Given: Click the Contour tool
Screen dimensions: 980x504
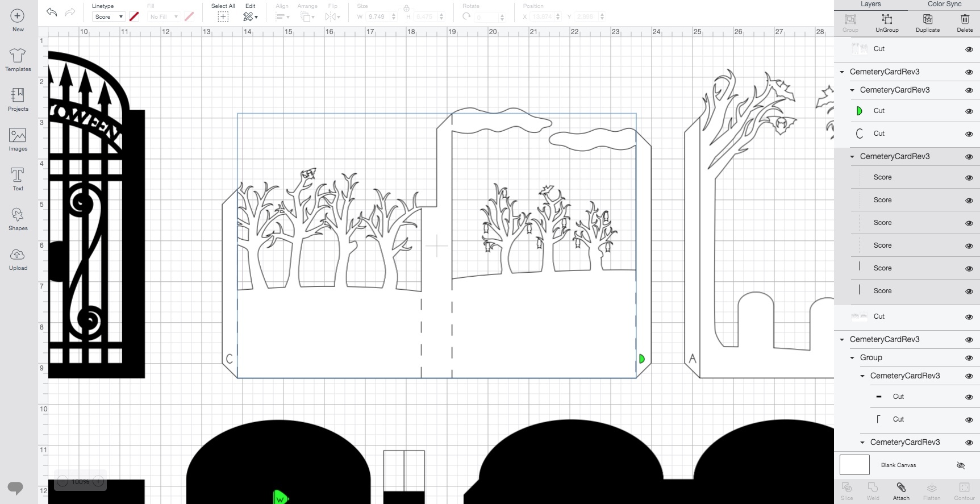Looking at the screenshot, I should tap(964, 491).
